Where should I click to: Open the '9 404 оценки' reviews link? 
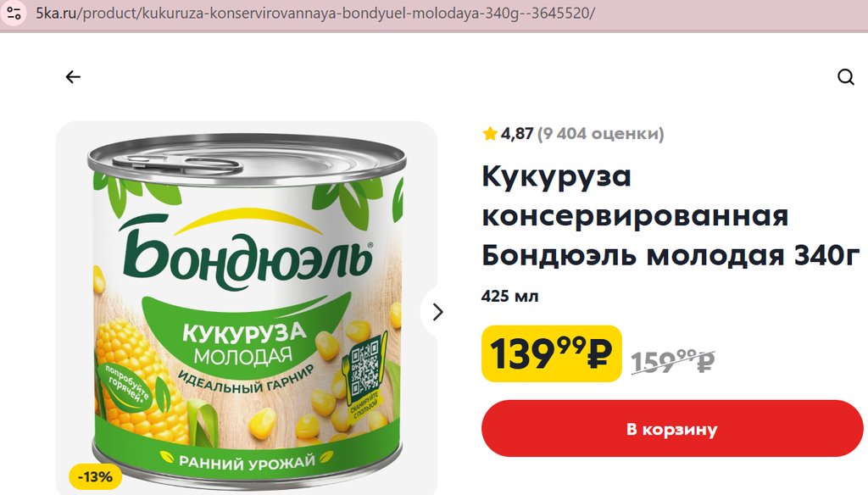pyautogui.click(x=601, y=133)
